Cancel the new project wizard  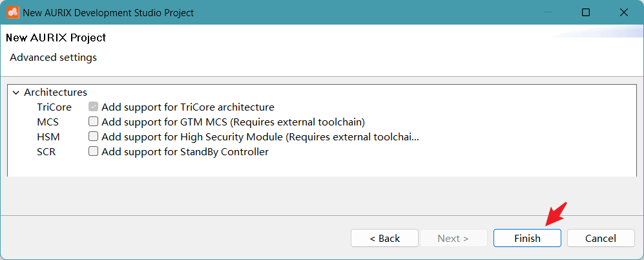601,238
